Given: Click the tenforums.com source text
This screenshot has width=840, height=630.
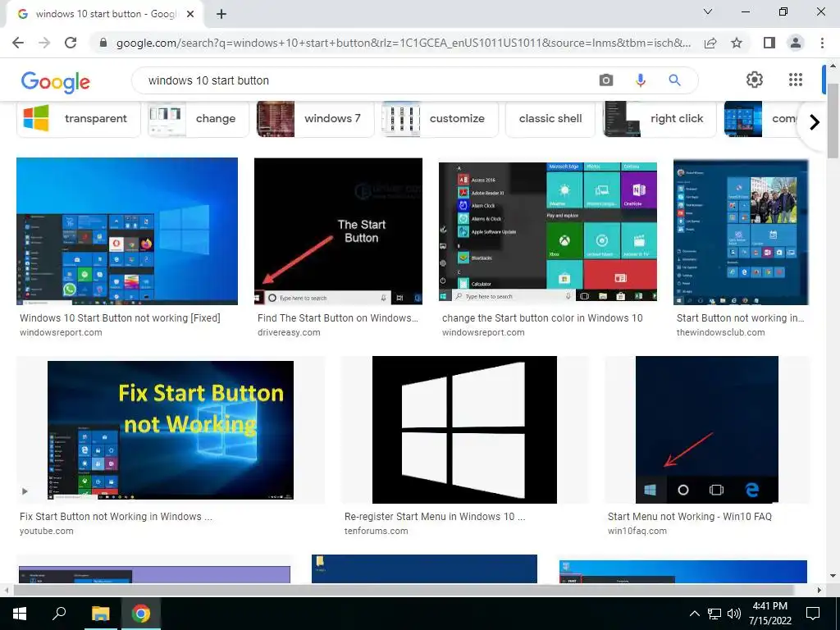Looking at the screenshot, I should 376,531.
